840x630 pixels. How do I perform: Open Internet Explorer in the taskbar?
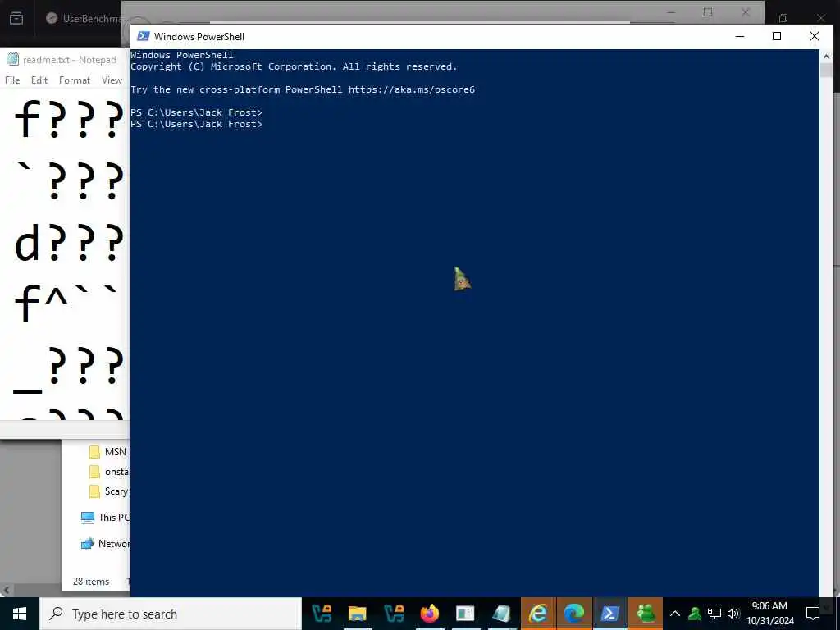click(x=538, y=614)
